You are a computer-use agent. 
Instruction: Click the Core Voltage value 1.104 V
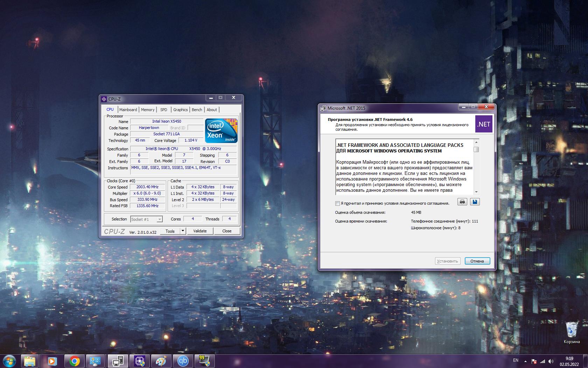click(x=191, y=140)
